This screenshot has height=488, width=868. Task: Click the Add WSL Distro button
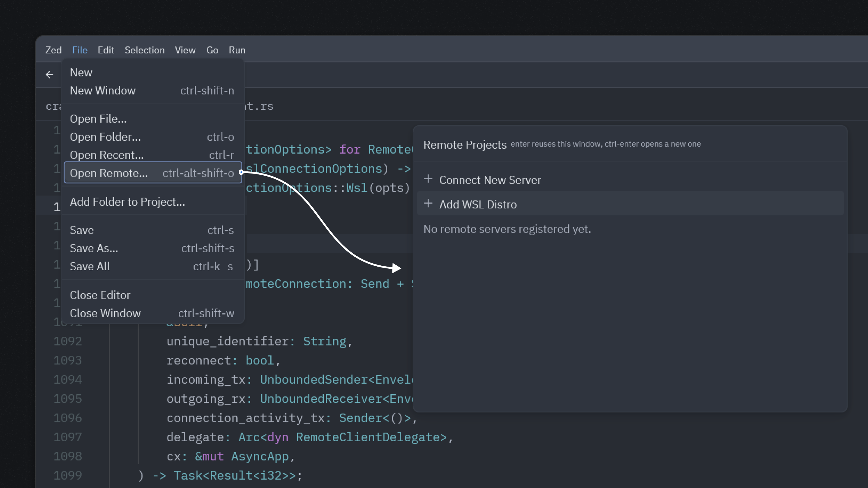478,204
